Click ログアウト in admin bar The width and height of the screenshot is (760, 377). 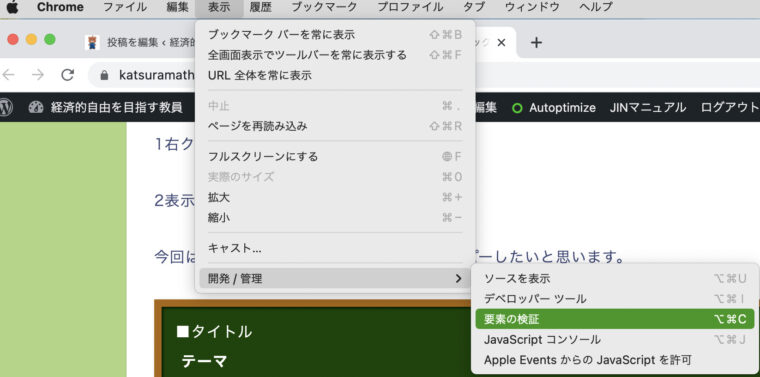click(x=729, y=107)
